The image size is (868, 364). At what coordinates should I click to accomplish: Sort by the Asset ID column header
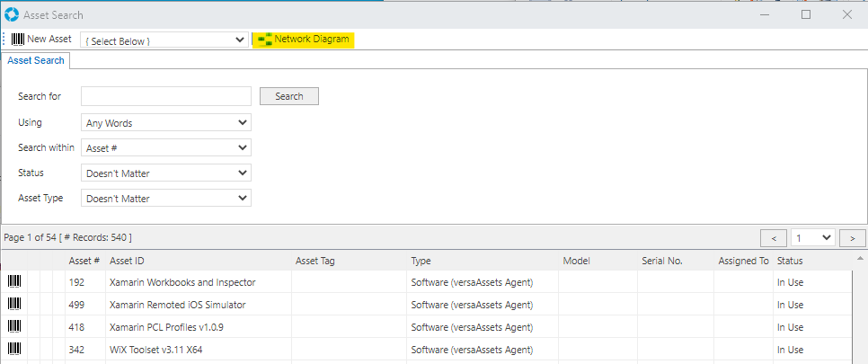coord(127,261)
